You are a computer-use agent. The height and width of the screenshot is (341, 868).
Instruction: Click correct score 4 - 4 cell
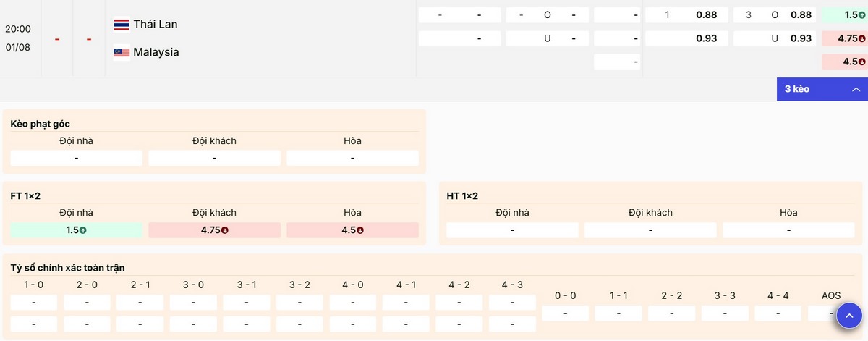tap(778, 313)
